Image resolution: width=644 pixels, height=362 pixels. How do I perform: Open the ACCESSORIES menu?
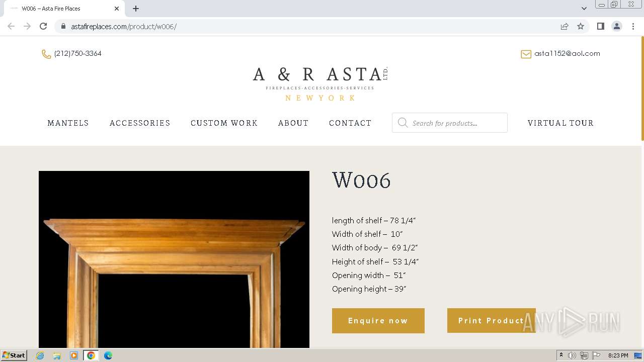[140, 123]
